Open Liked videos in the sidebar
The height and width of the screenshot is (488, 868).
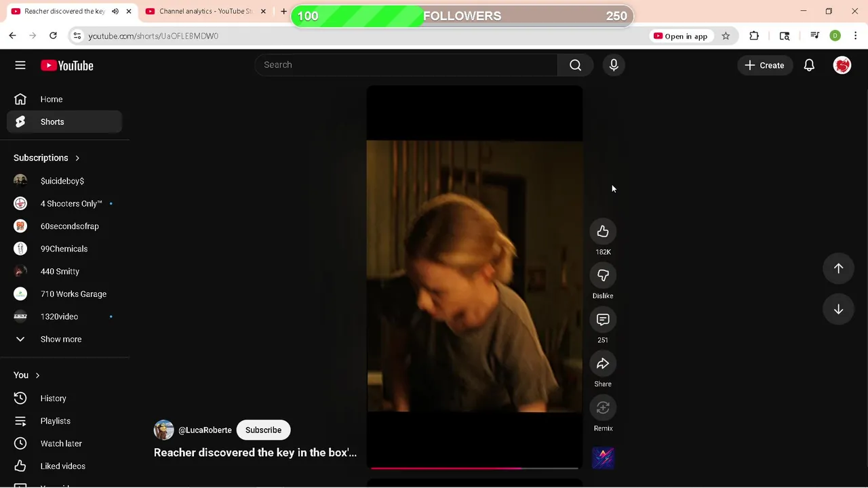tap(64, 466)
